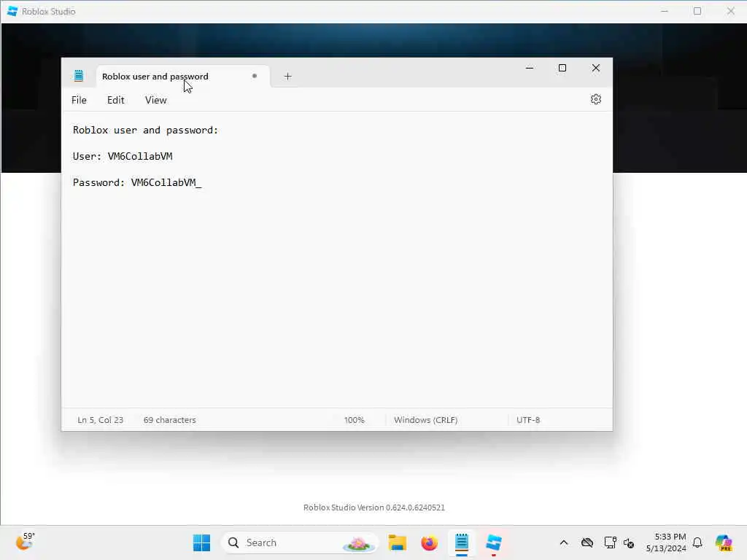Image resolution: width=747 pixels, height=560 pixels.
Task: Open the Windows Start menu
Action: point(201,542)
